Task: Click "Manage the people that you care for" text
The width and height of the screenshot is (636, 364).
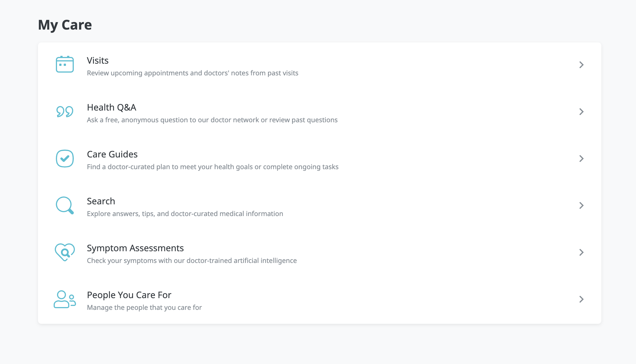Action: (144, 308)
